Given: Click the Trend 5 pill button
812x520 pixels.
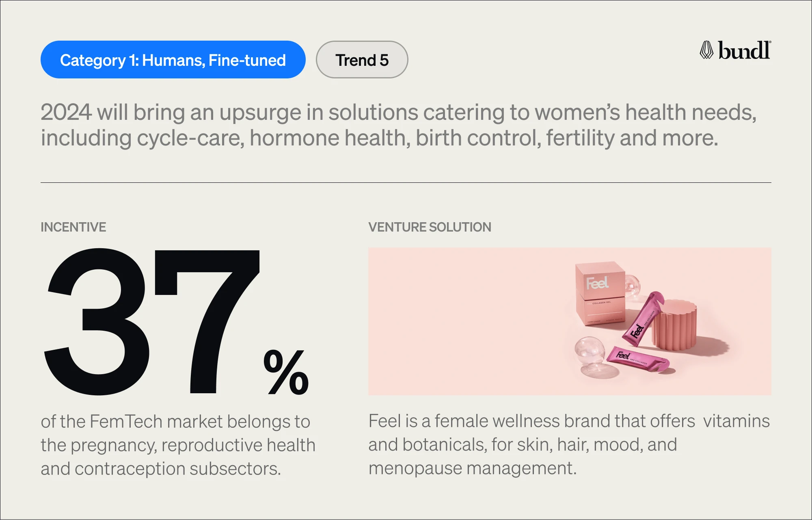Looking at the screenshot, I should click(x=362, y=60).
